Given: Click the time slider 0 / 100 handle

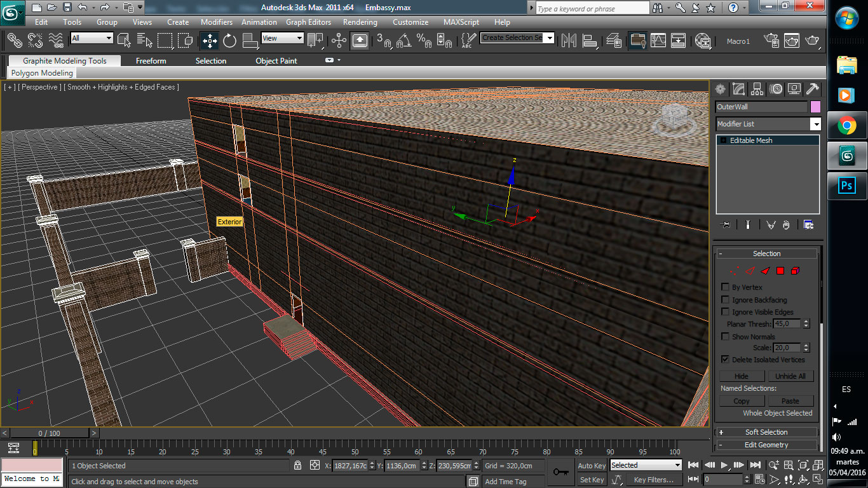Looking at the screenshot, I should (x=50, y=433).
